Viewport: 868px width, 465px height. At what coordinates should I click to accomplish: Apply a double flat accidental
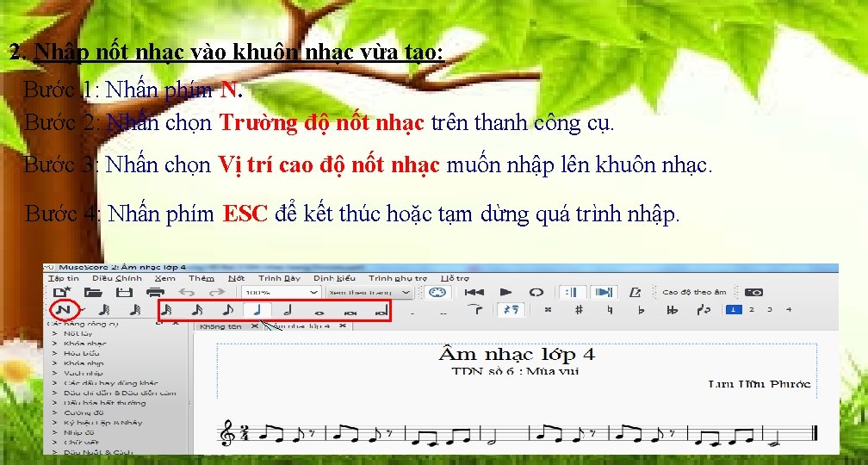[672, 309]
